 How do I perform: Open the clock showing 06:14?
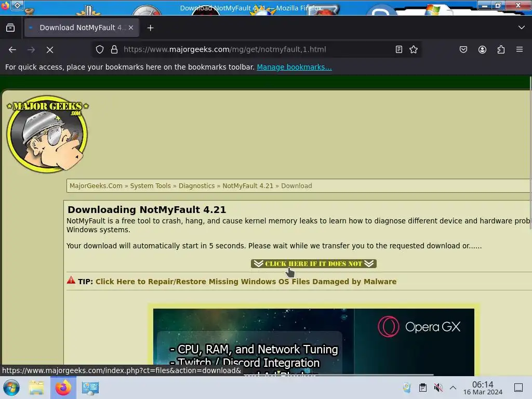[483, 388]
